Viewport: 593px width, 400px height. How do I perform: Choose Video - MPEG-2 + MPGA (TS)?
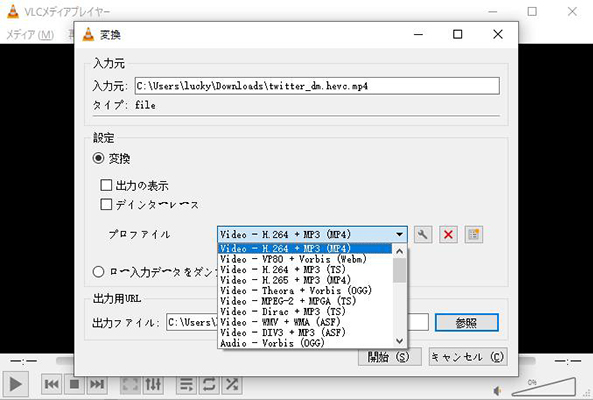pos(305,301)
